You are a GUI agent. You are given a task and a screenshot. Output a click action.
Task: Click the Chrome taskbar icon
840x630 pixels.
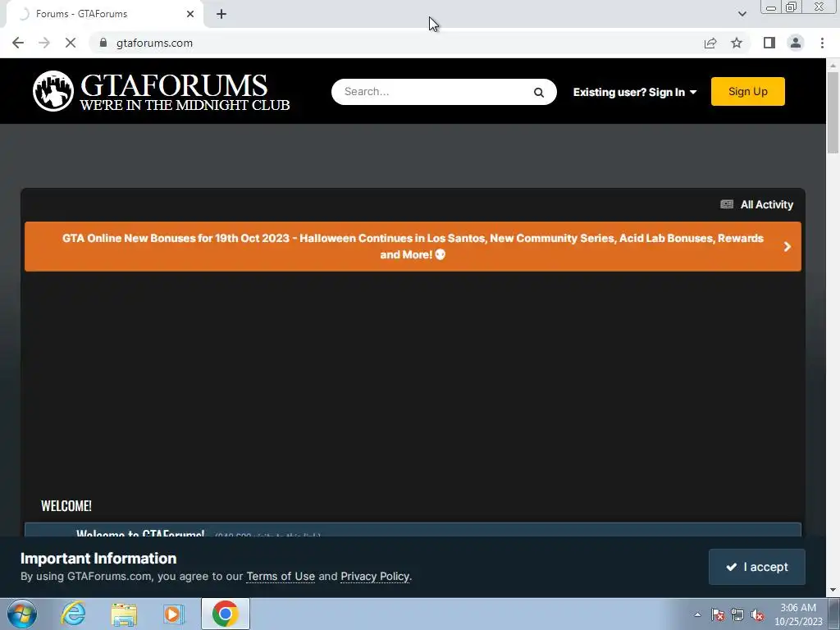click(x=225, y=614)
